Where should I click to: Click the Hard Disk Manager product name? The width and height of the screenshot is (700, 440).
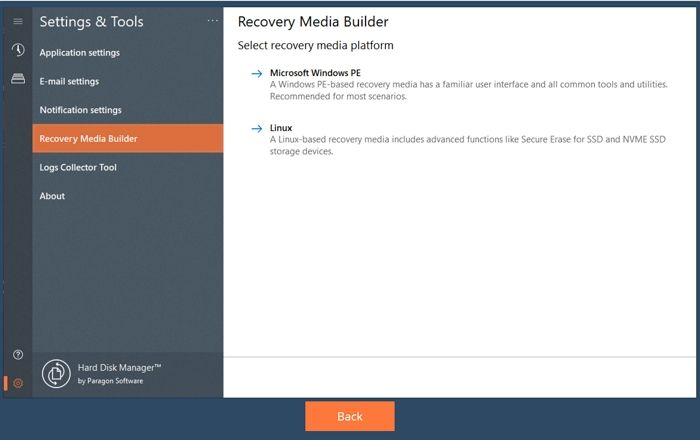pyautogui.click(x=119, y=367)
